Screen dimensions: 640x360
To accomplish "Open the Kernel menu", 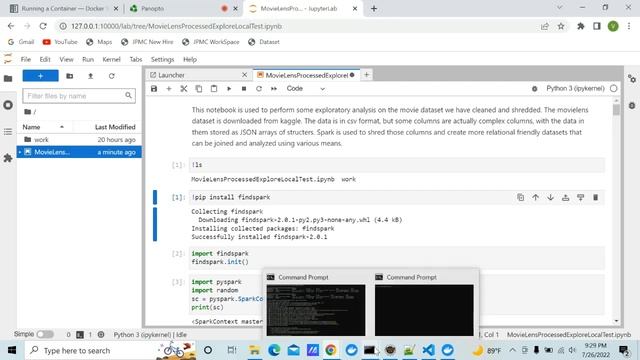I will coord(111,60).
